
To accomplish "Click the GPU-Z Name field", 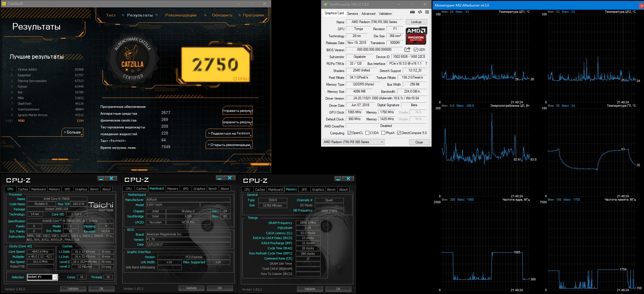I will point(374,22).
